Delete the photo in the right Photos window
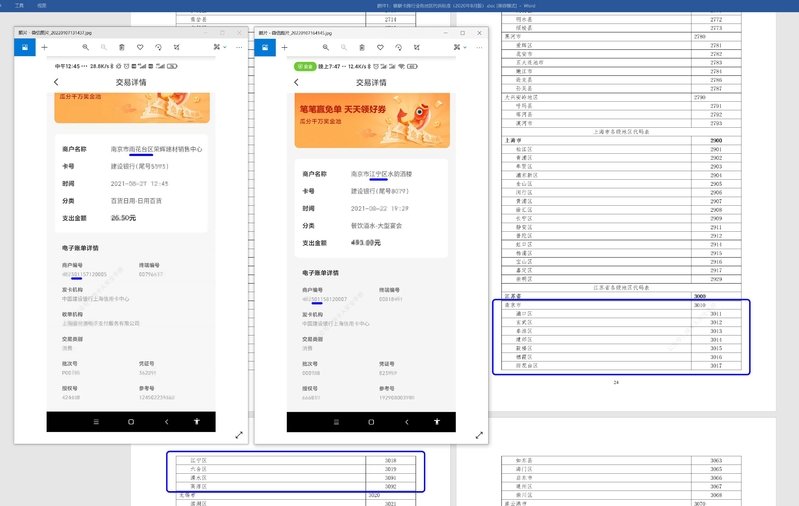The height and width of the screenshot is (506, 799). pos(362,47)
